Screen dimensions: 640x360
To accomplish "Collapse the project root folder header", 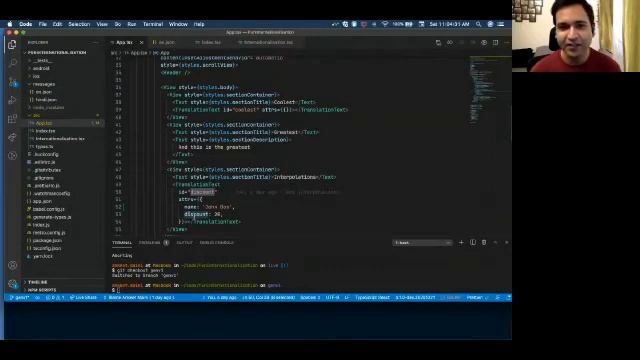I will (x=63, y=53).
